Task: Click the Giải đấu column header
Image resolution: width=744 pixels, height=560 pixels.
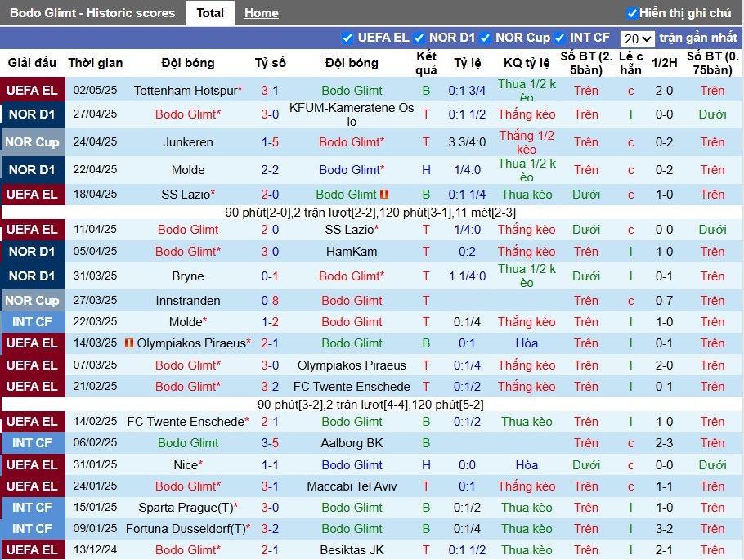Action: pyautogui.click(x=32, y=63)
